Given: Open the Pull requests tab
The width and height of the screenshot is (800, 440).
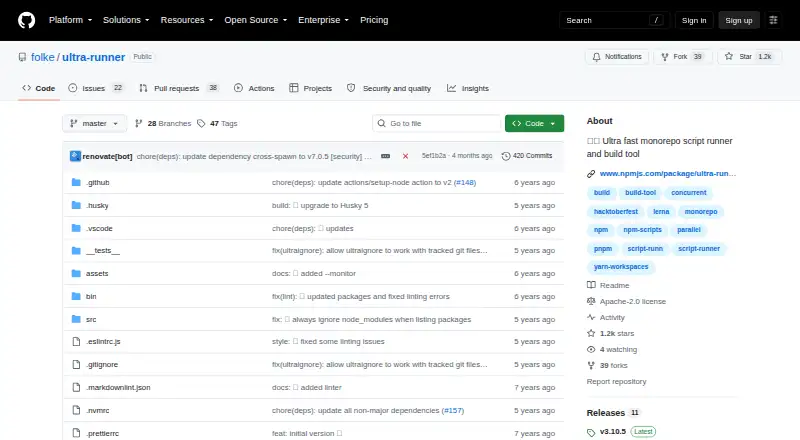Looking at the screenshot, I should (179, 88).
